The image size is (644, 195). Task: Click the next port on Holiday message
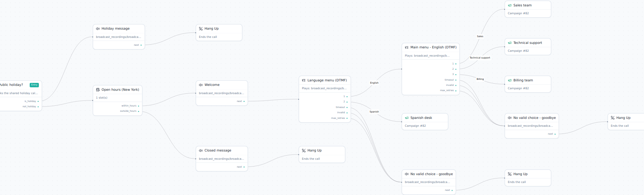pyautogui.click(x=141, y=45)
